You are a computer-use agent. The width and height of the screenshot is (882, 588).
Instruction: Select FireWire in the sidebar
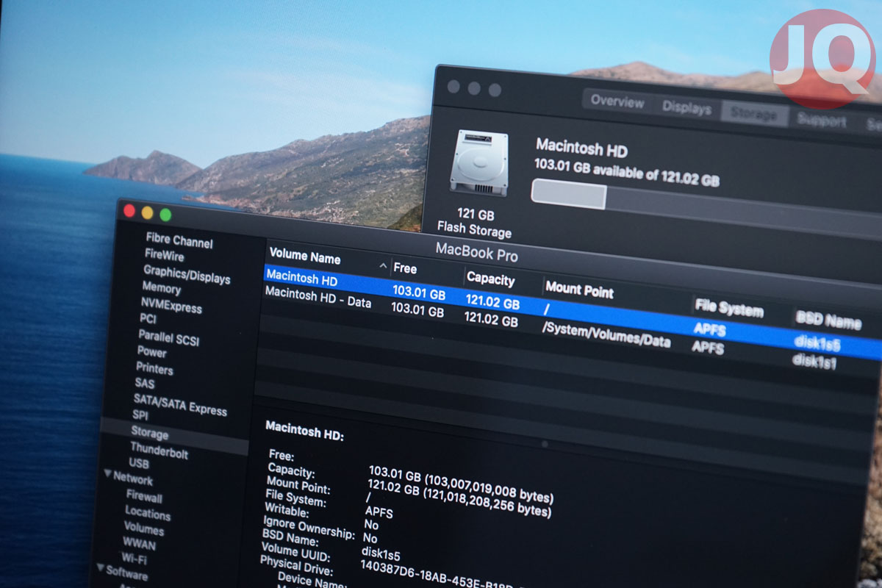pyautogui.click(x=165, y=255)
